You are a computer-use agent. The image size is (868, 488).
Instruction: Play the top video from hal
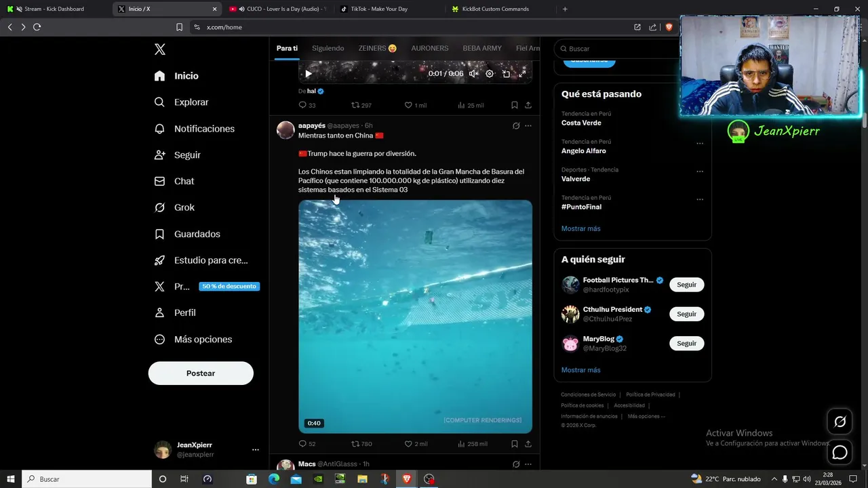click(x=308, y=74)
